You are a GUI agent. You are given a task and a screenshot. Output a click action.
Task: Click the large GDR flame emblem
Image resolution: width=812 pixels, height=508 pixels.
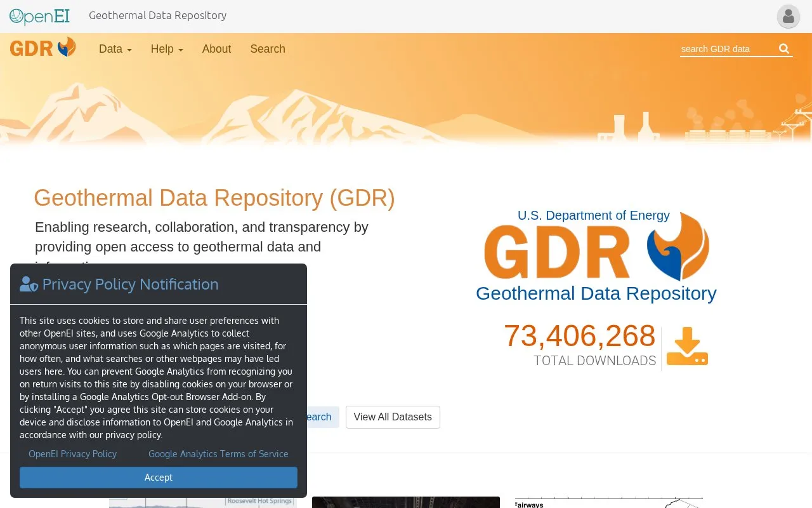[x=678, y=246]
